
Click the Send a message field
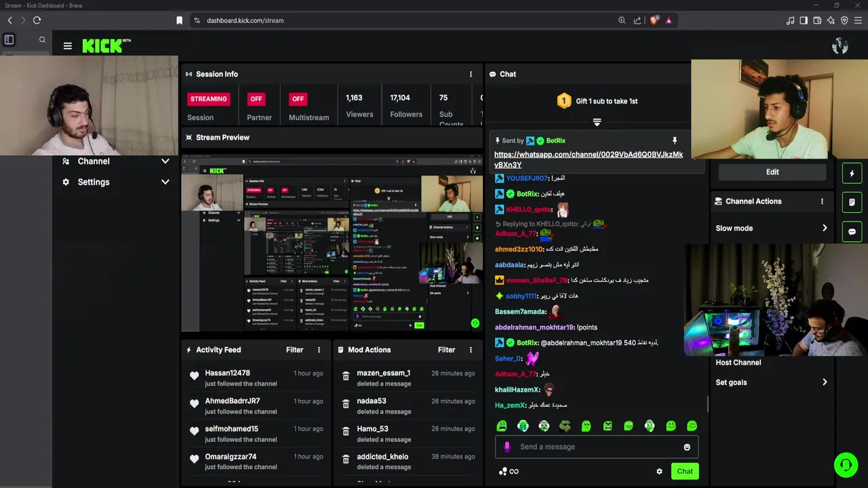(597, 447)
